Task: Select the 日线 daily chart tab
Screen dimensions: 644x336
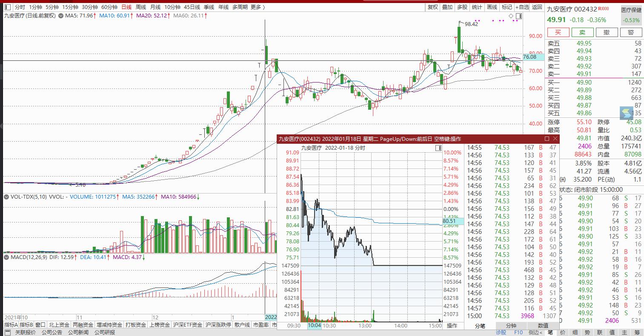Action: click(126, 7)
